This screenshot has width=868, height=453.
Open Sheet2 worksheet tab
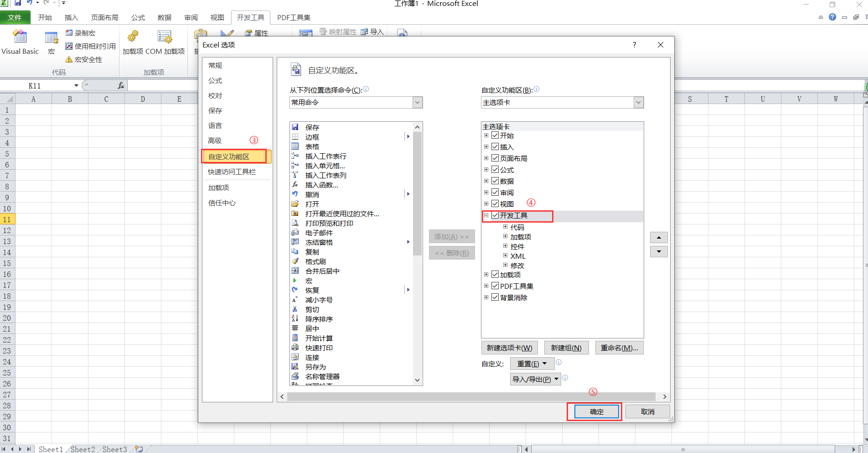[x=83, y=449]
